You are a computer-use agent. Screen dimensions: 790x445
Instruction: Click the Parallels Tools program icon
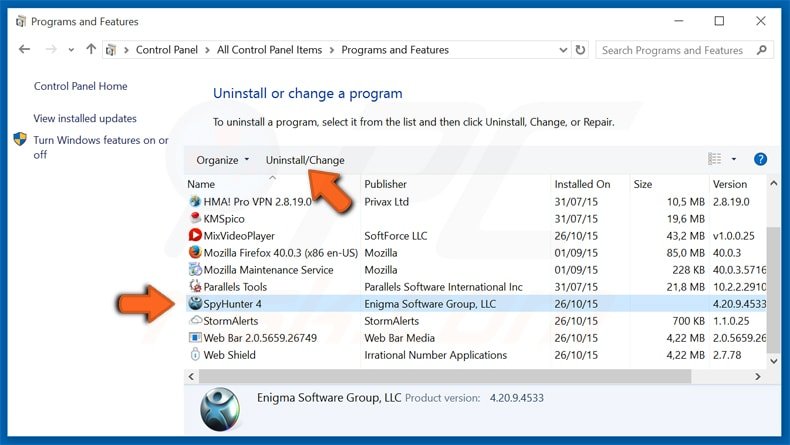(195, 286)
